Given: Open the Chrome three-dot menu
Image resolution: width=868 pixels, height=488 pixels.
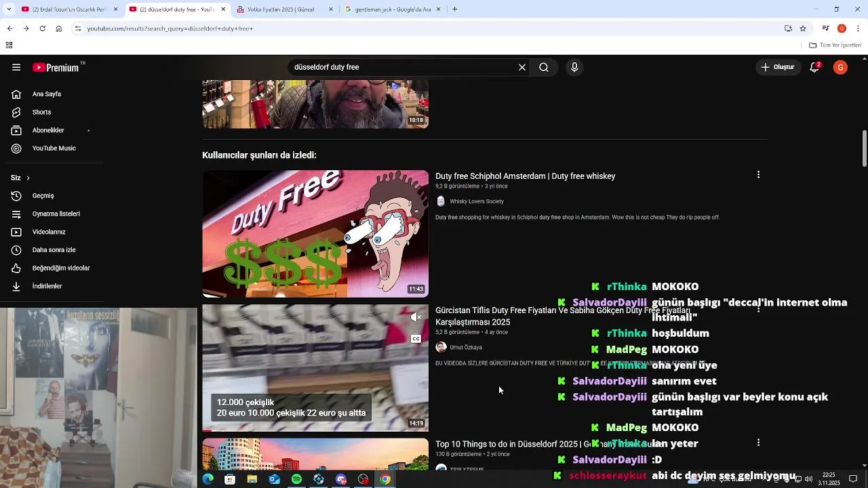Looking at the screenshot, I should coord(858,28).
